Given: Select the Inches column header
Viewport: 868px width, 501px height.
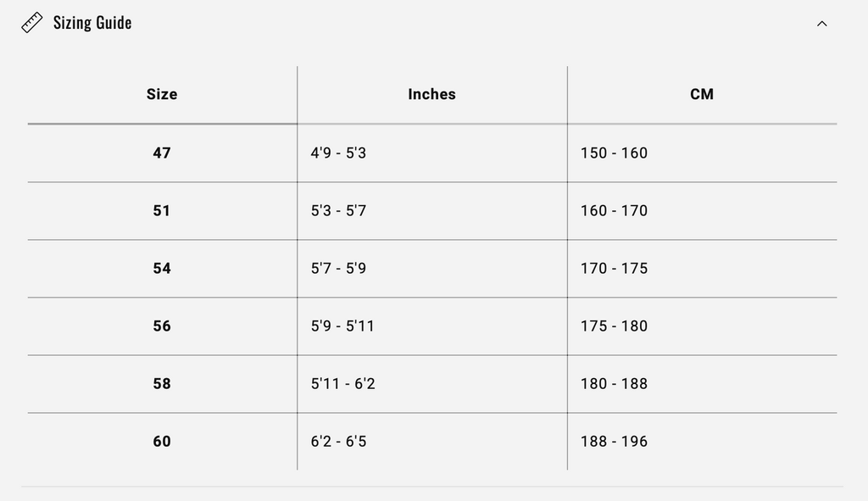Looking at the screenshot, I should click(x=431, y=94).
